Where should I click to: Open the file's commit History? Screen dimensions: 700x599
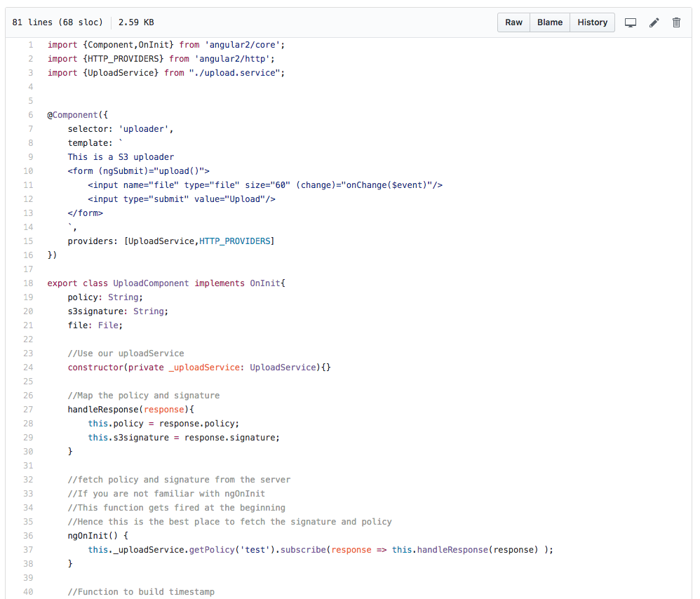pos(592,22)
